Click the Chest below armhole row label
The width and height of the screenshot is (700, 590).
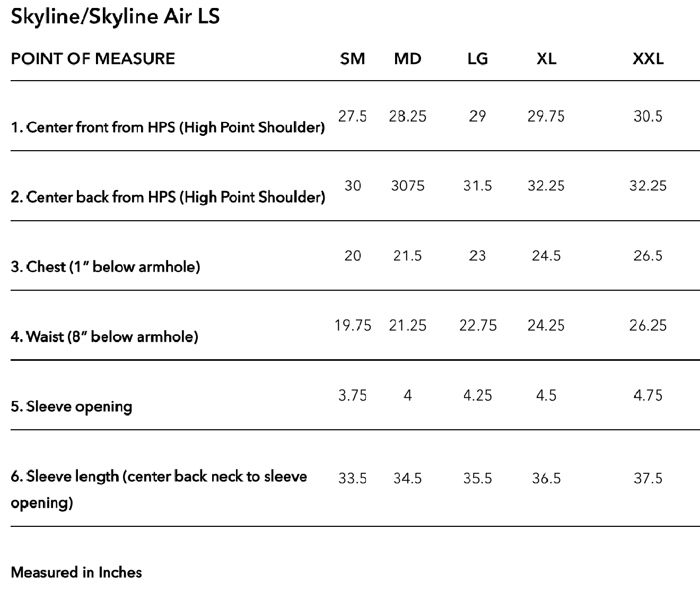pos(105,267)
